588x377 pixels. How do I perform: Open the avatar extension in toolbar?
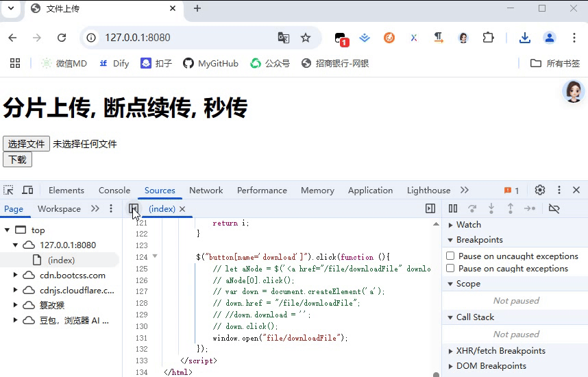(463, 38)
